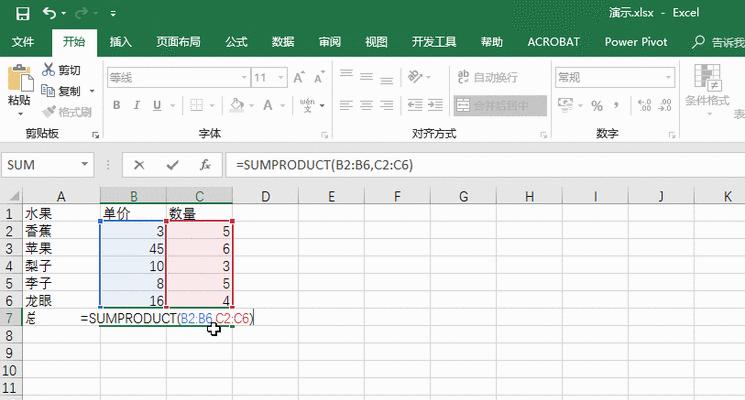Align text to the right

(387, 105)
